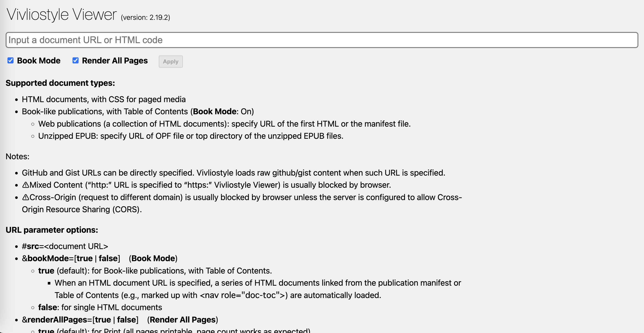Click the Vivliostyle Viewer title heading
Image resolution: width=644 pixels, height=333 pixels.
tap(62, 14)
